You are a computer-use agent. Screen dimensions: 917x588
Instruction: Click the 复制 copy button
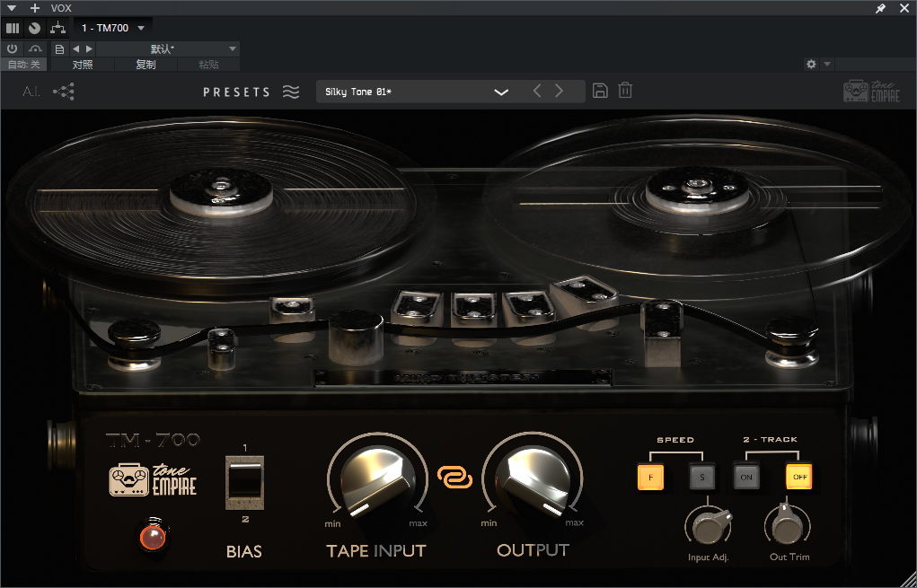click(x=145, y=65)
